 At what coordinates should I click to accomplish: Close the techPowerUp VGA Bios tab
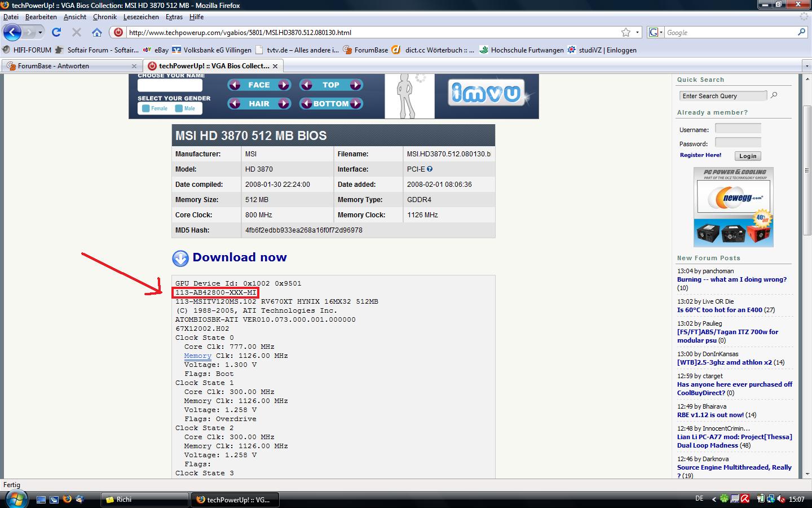275,66
